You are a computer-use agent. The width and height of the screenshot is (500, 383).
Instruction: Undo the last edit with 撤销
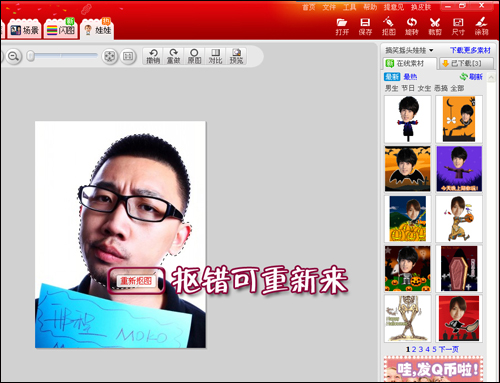[x=153, y=56]
